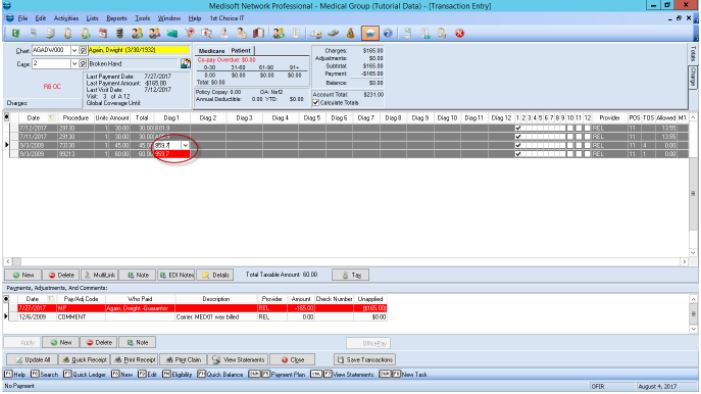The height and width of the screenshot is (394, 701).
Task: Switch to the Medicare aging tab
Action: (211, 51)
